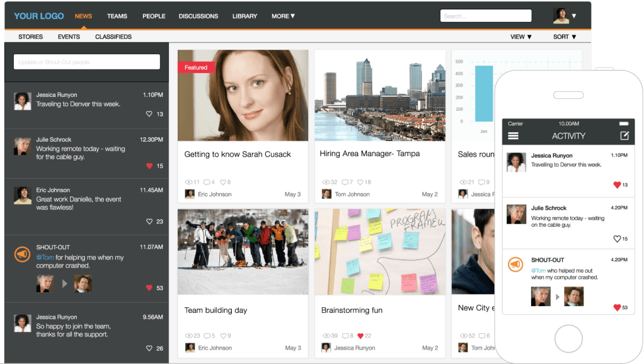644x364 pixels.
Task: Expand the MORE menu
Action: tap(283, 16)
